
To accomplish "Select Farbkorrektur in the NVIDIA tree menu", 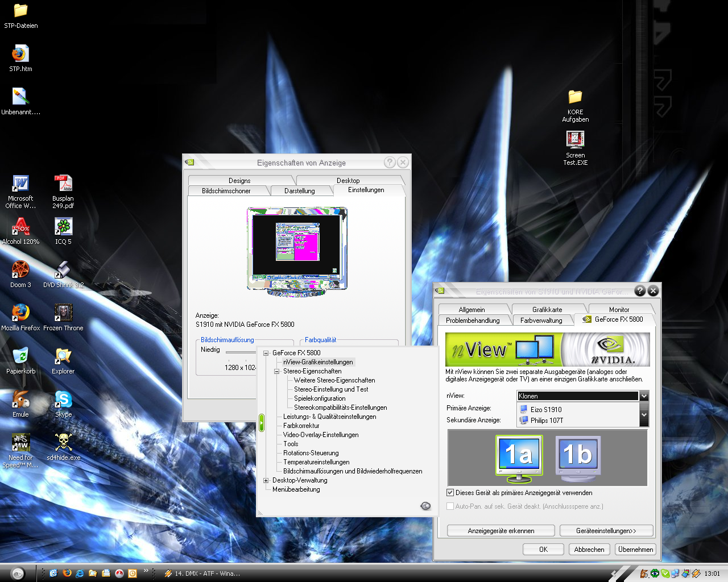I will (301, 426).
